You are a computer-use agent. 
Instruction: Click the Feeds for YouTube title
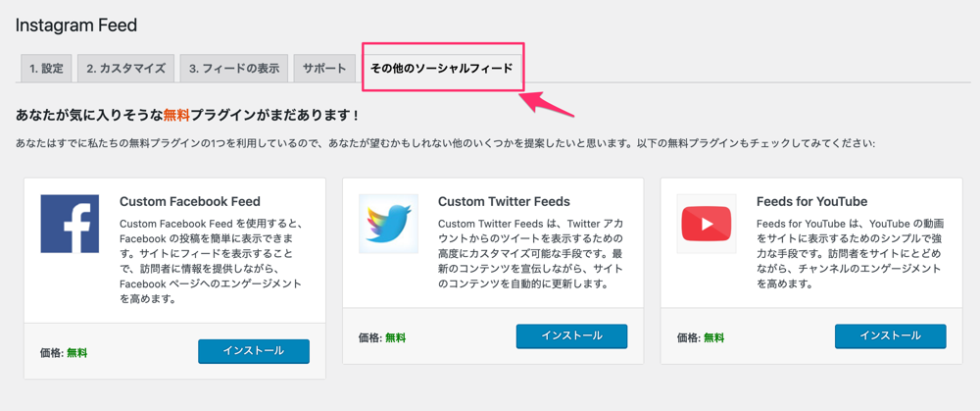click(x=811, y=201)
